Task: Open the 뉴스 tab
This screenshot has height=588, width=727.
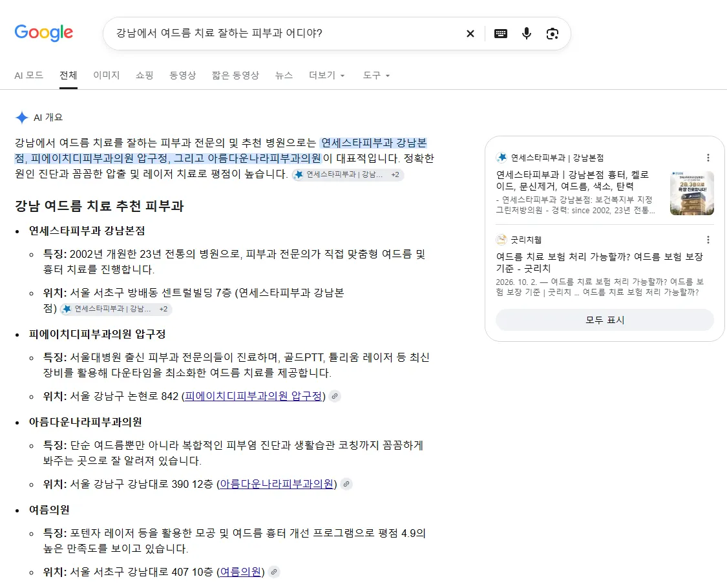Action: click(284, 75)
